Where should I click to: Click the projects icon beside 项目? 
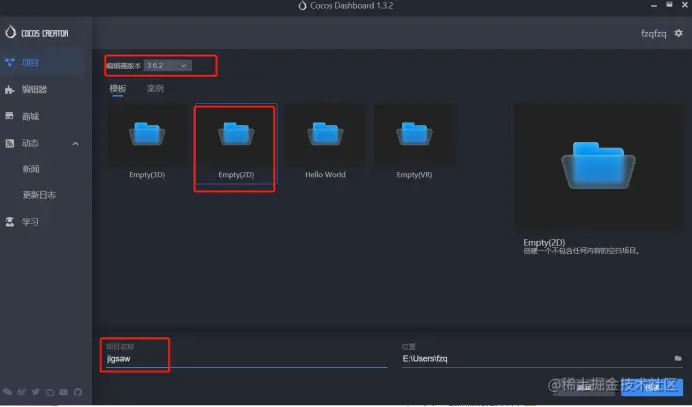(x=10, y=62)
